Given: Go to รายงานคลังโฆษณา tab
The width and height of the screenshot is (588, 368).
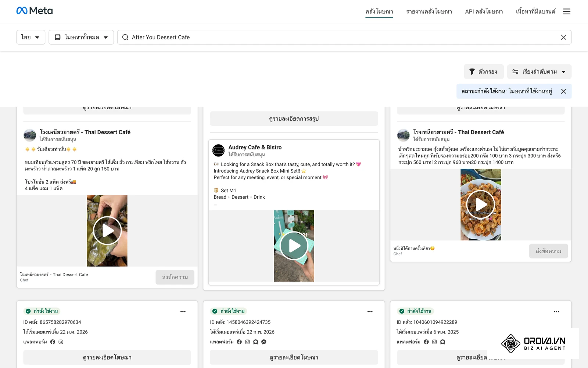Looking at the screenshot, I should [429, 11].
